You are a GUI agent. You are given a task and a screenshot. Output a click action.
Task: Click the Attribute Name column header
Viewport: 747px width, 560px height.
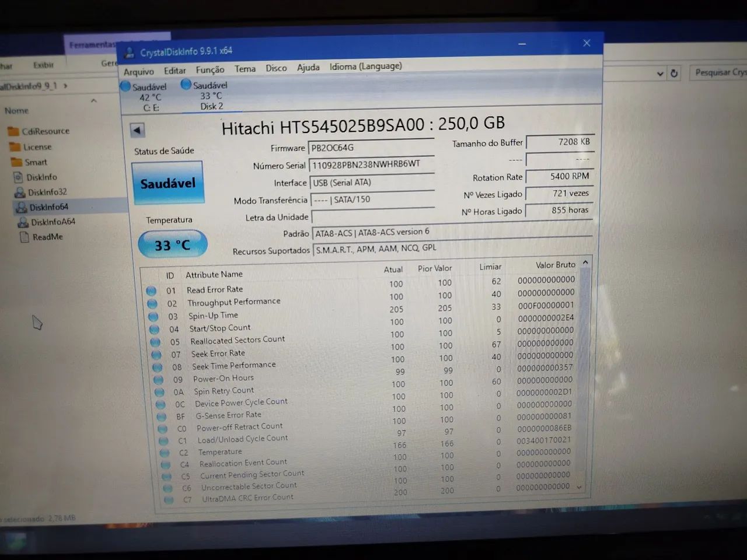(x=214, y=274)
